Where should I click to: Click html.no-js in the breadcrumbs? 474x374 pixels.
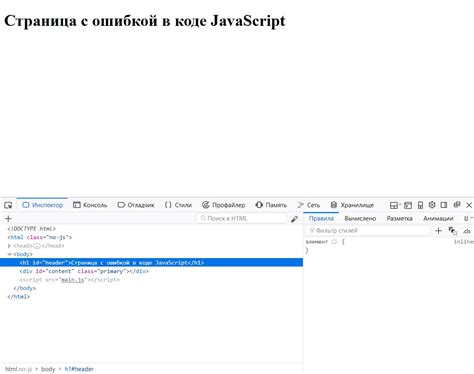18,369
